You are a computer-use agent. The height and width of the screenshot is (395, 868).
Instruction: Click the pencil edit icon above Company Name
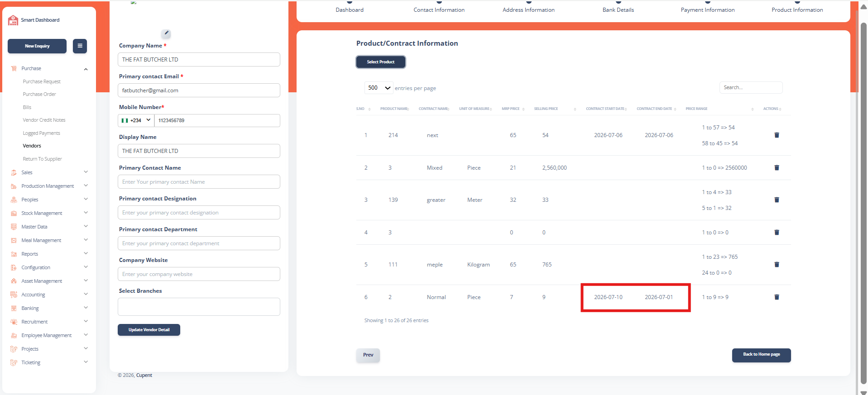tap(166, 33)
